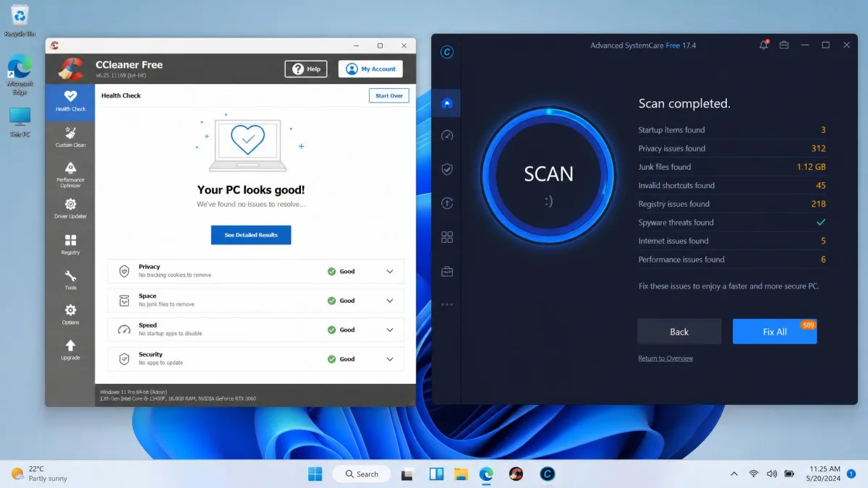The image size is (868, 488).
Task: Click Upgrade arrow in CCleaner sidebar
Action: [x=70, y=350]
